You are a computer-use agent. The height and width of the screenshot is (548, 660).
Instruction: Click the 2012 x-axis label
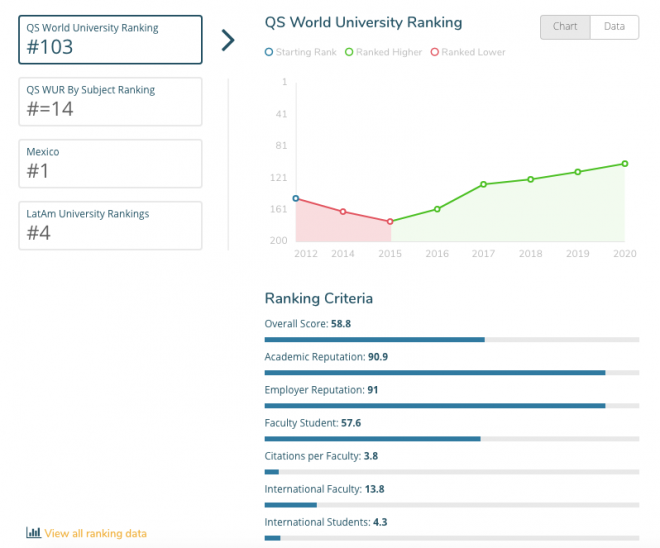click(x=306, y=253)
